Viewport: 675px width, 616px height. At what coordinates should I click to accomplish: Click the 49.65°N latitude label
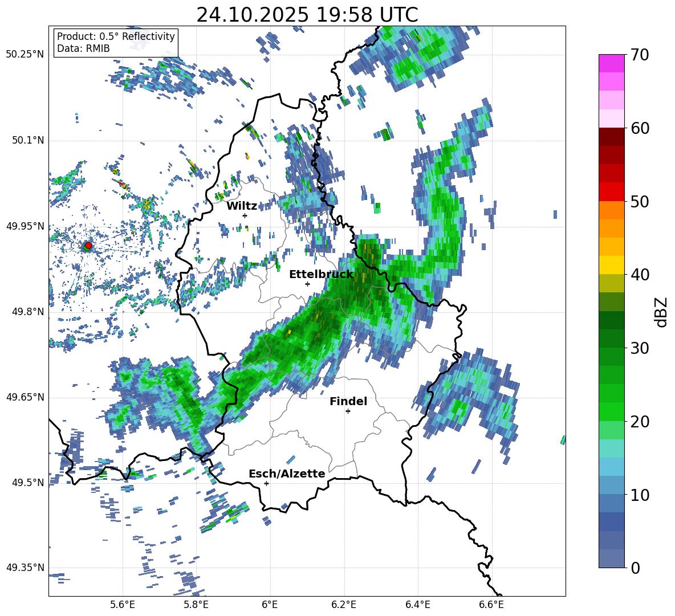click(x=25, y=397)
